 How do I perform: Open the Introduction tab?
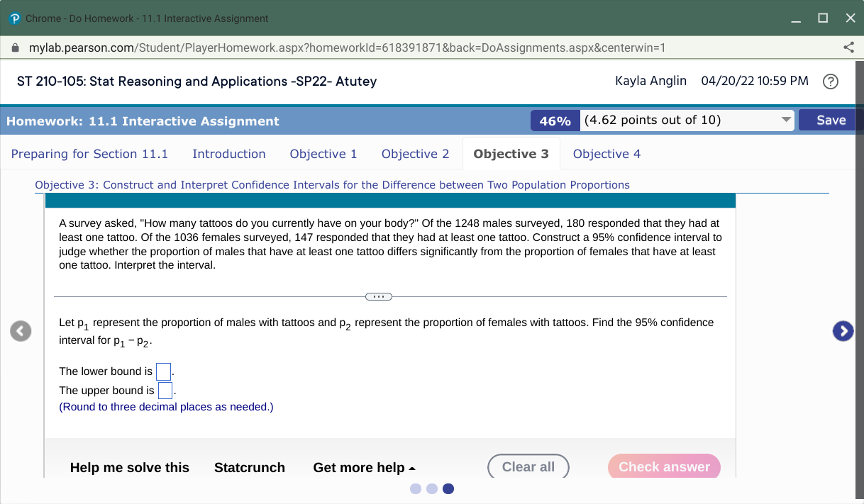tap(228, 153)
